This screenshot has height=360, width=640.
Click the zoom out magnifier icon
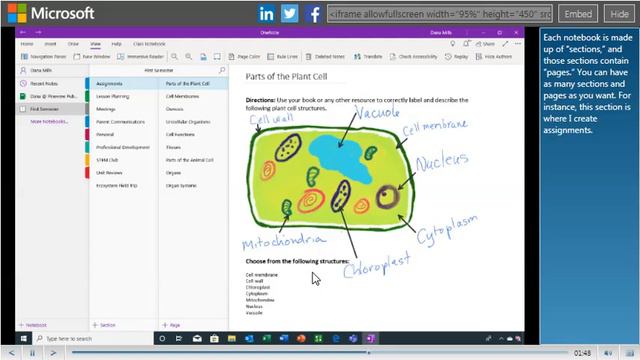174,57
